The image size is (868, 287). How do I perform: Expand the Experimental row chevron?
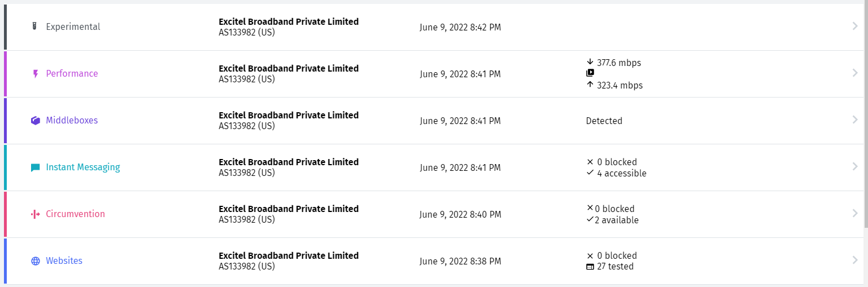855,26
